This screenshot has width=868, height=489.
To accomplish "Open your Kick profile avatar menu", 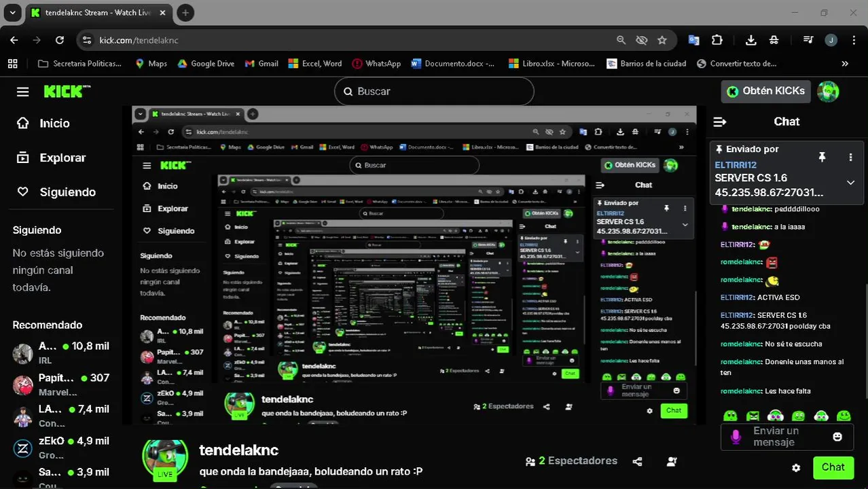I will coord(828,91).
